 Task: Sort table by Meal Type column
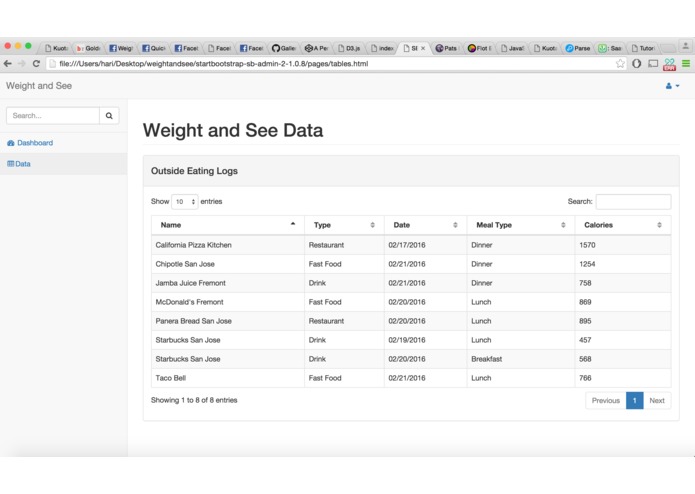tap(521, 225)
